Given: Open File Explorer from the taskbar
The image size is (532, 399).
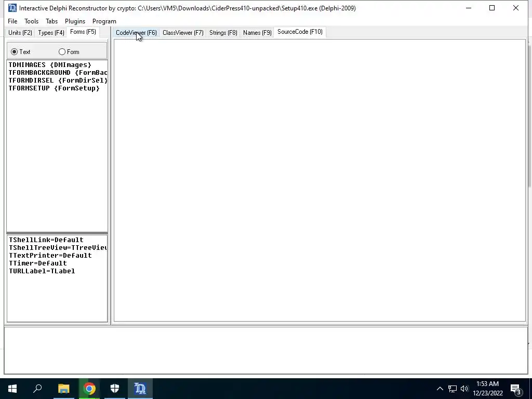Looking at the screenshot, I should [64, 389].
